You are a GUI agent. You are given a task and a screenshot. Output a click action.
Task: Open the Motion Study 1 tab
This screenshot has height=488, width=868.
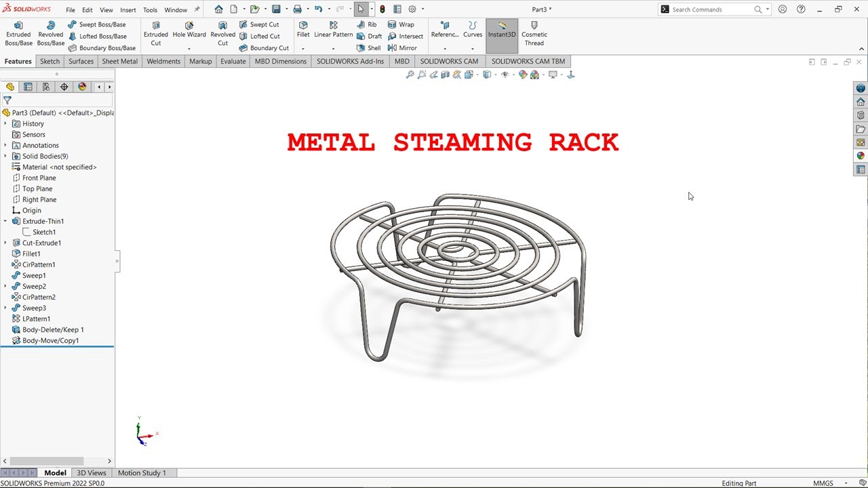point(142,472)
